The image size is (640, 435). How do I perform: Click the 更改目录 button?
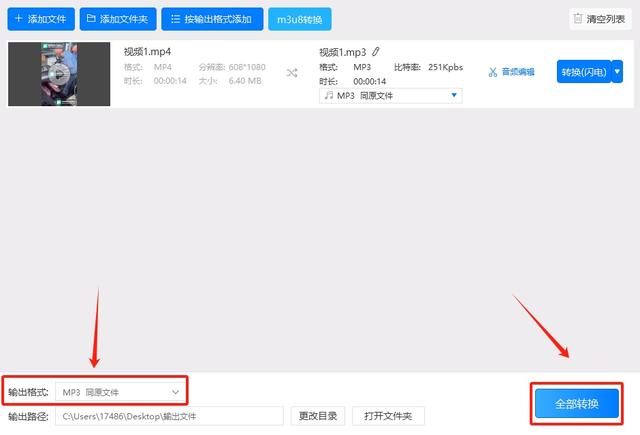[318, 416]
